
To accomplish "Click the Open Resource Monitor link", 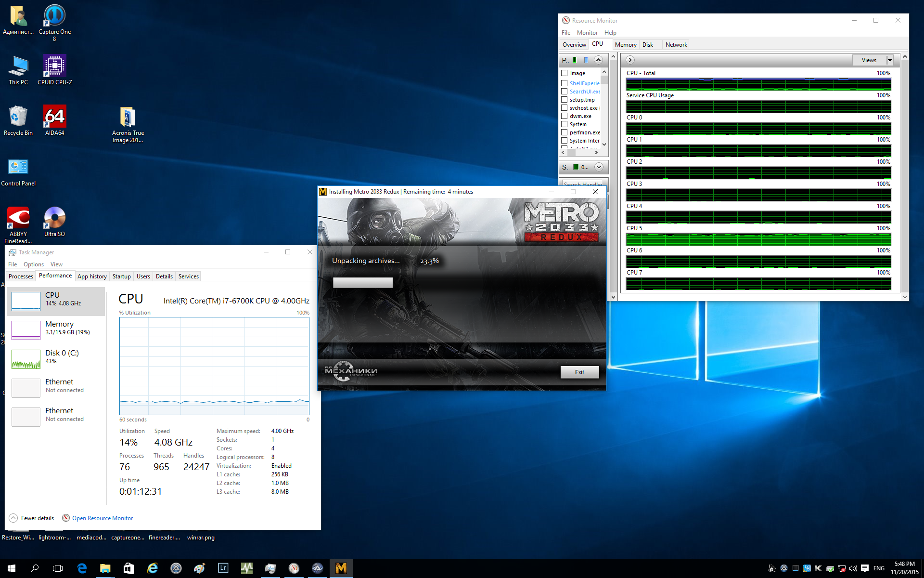I will click(103, 518).
